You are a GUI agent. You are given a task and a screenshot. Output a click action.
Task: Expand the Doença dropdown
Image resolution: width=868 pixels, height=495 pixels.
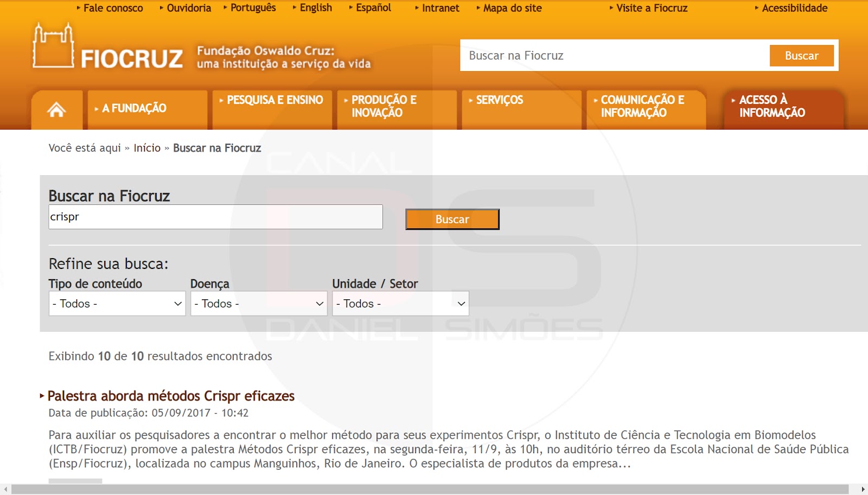(259, 304)
